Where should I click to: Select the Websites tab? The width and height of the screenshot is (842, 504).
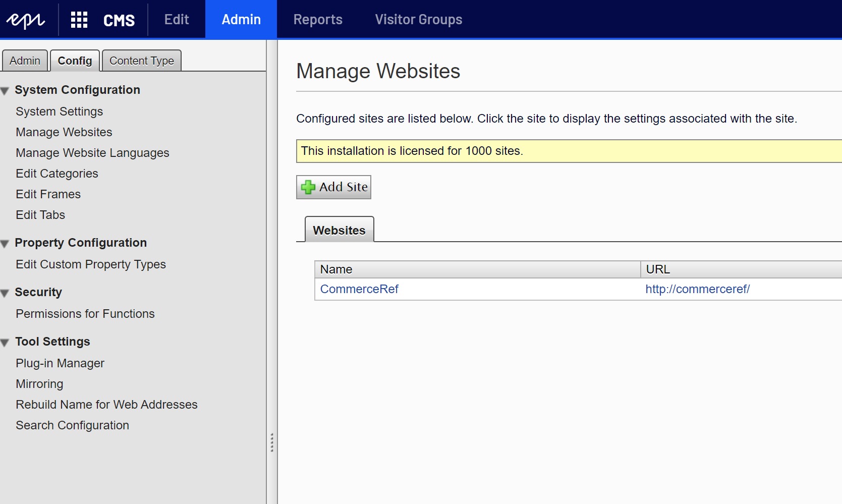[339, 230]
